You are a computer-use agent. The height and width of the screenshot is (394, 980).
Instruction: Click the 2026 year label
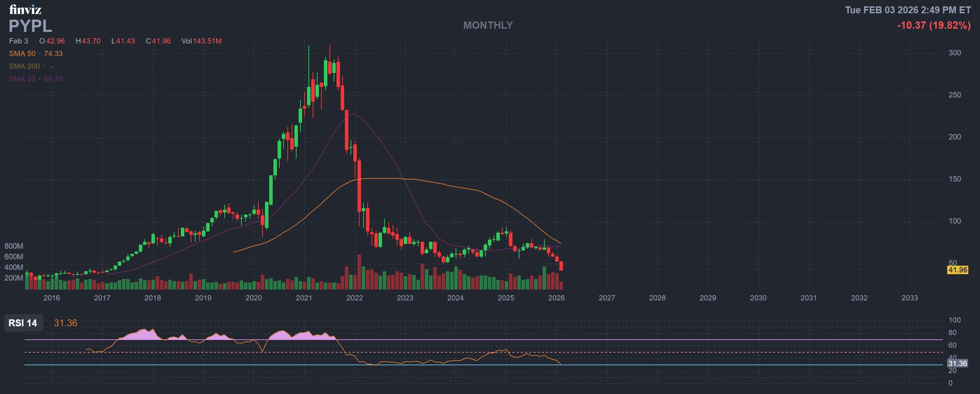pyautogui.click(x=556, y=298)
